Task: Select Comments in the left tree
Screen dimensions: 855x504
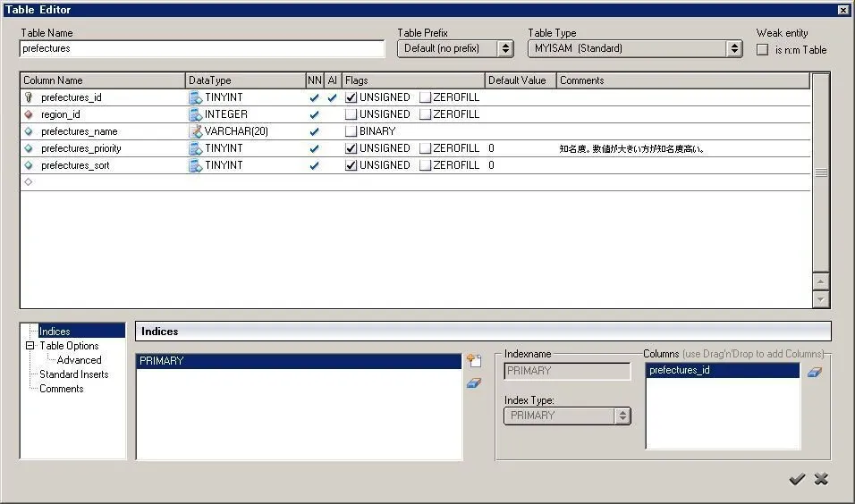Action: pyautogui.click(x=61, y=389)
